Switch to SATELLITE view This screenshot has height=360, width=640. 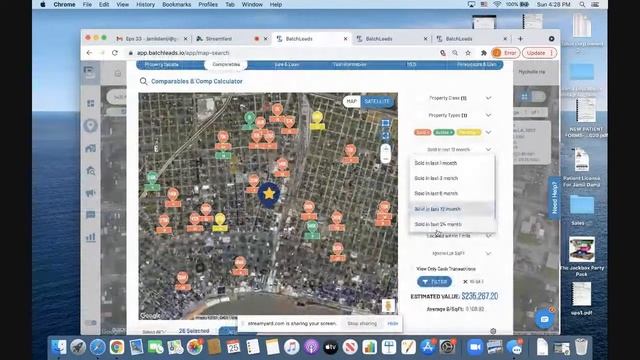click(x=377, y=101)
